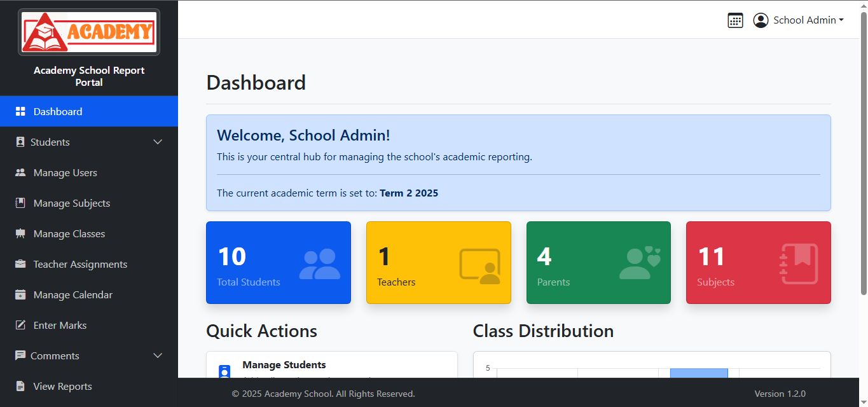This screenshot has width=868, height=407.
Task: Expand the Comments submenu chevron
Action: click(158, 355)
